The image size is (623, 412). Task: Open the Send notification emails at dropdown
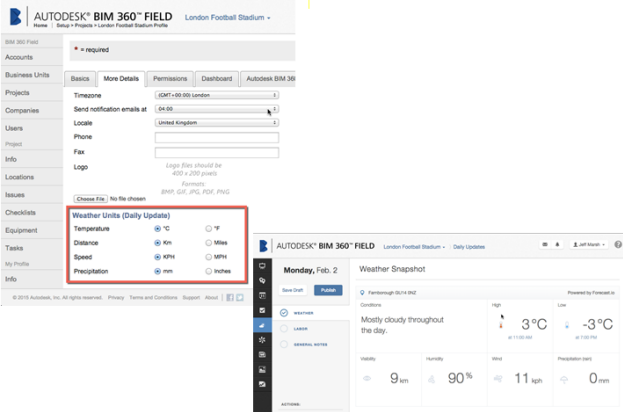[217, 109]
